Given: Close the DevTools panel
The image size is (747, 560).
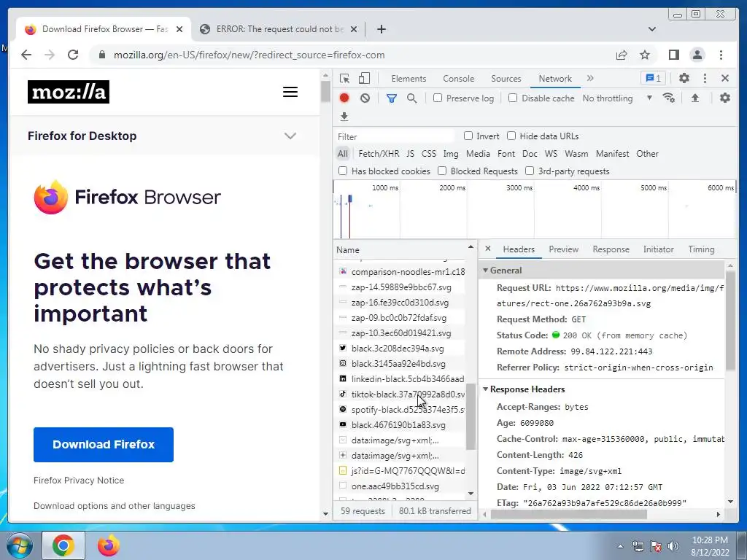Looking at the screenshot, I should pyautogui.click(x=724, y=78).
